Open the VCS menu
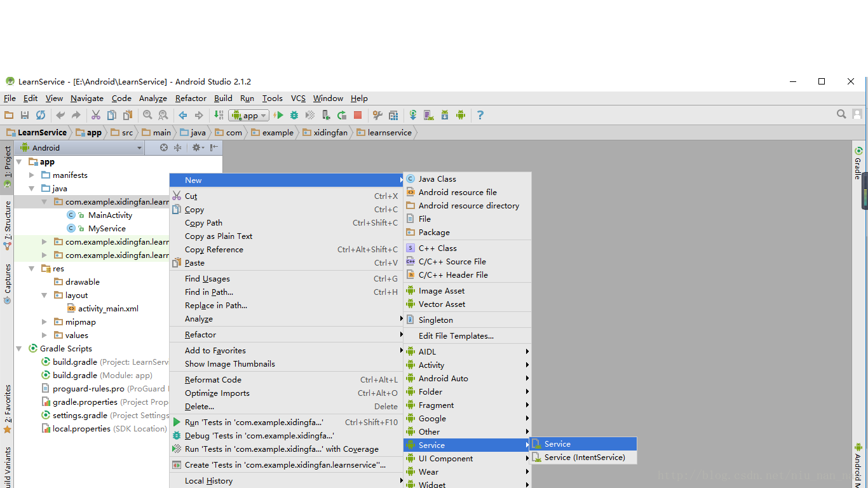Viewport: 868px width, 488px height. (298, 98)
